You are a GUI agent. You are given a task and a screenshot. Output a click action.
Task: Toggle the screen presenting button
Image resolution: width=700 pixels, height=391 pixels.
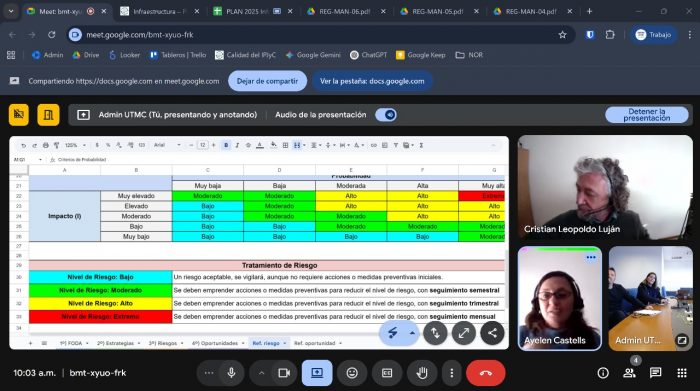point(317,373)
